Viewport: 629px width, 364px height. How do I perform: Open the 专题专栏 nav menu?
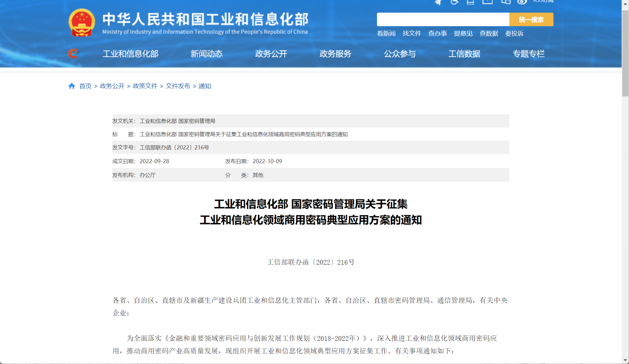tap(528, 54)
